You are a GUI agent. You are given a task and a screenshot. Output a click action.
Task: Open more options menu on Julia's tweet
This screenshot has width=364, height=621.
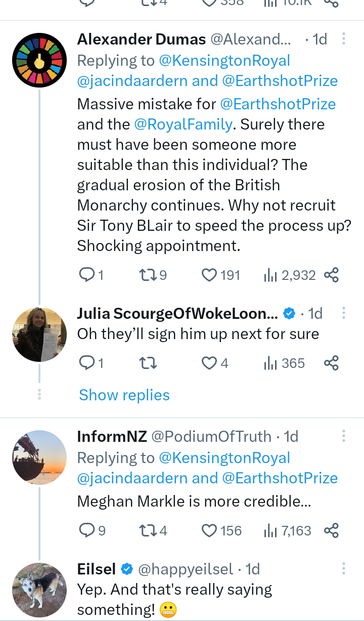pos(344,313)
